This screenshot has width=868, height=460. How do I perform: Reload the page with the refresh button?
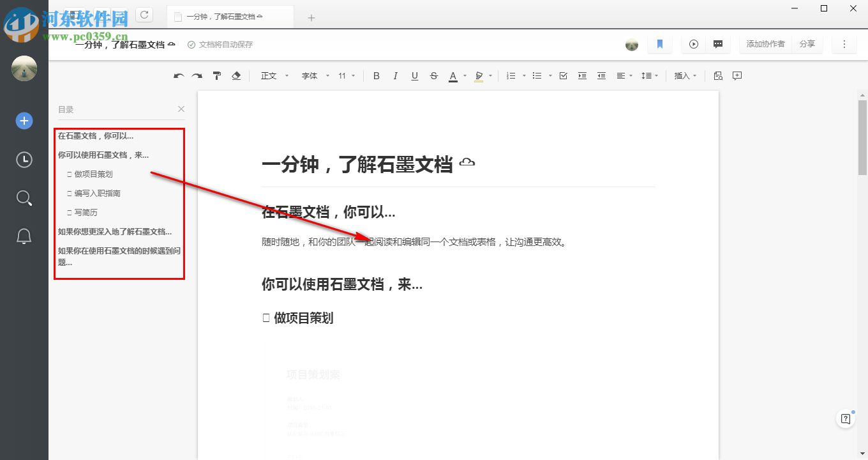[145, 15]
